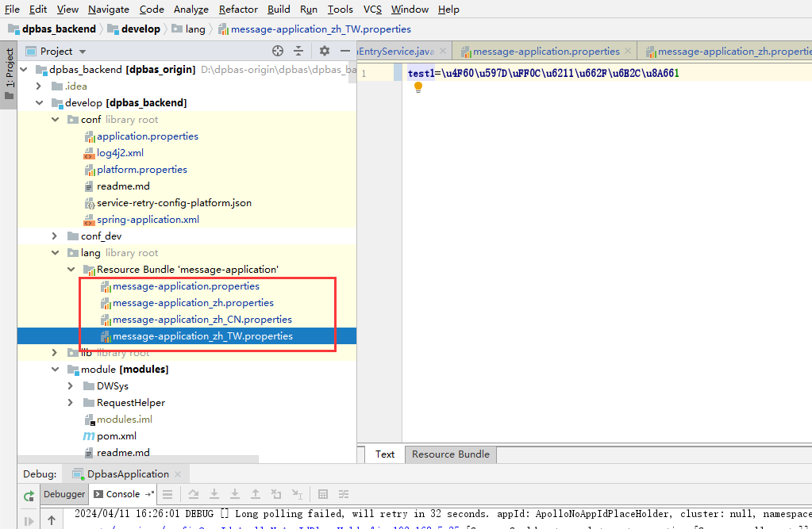Collapse the module [modules] folder
The image size is (812, 529).
[55, 369]
